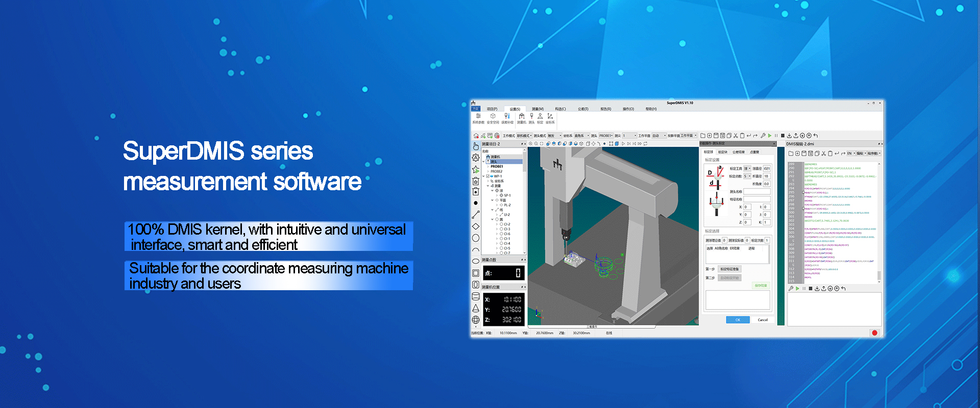This screenshot has width=980, height=408.
Task: Select the hand pointer tool in left sidebar
Action: [476, 146]
